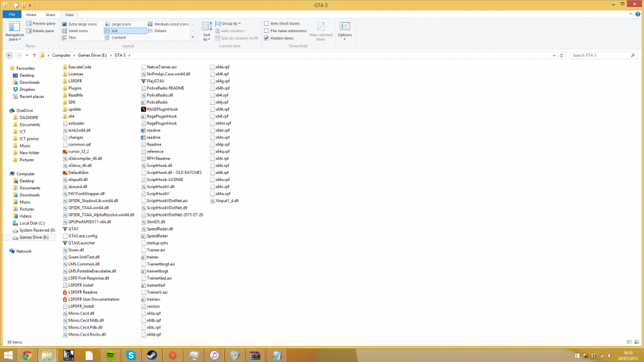Click Computer in the address breadcrumb
644x362 pixels.
point(61,55)
